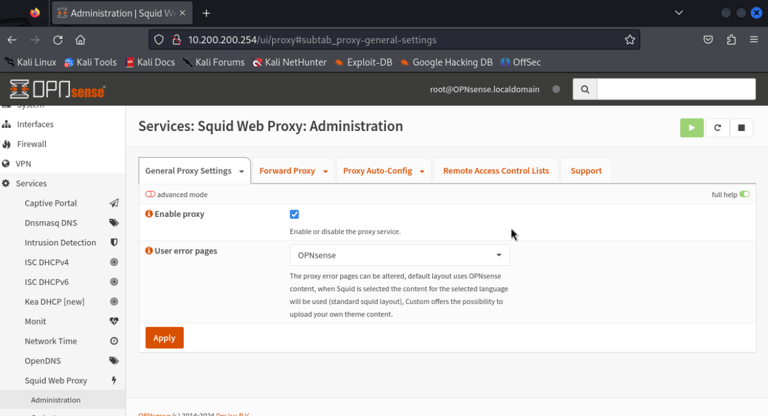The height and width of the screenshot is (416, 768).
Task: Switch to Remote Access Control Lists tab
Action: tap(496, 171)
